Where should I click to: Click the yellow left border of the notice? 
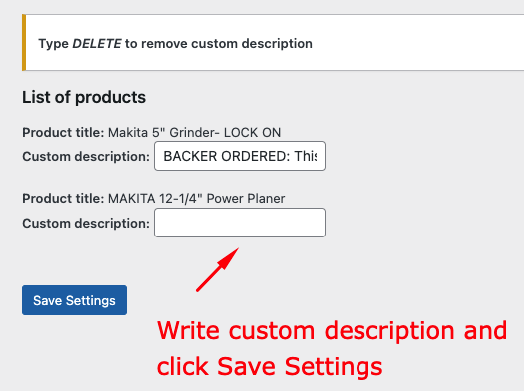point(24,42)
